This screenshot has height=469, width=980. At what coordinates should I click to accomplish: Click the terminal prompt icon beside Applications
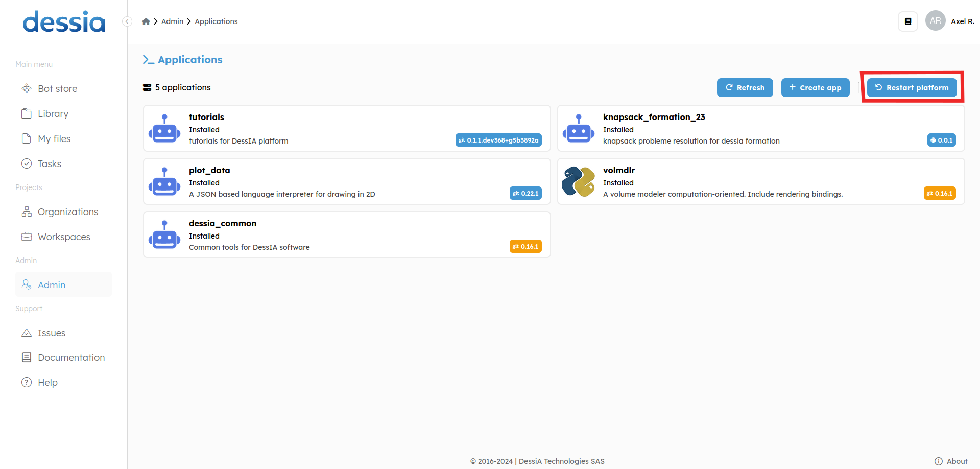click(x=148, y=60)
